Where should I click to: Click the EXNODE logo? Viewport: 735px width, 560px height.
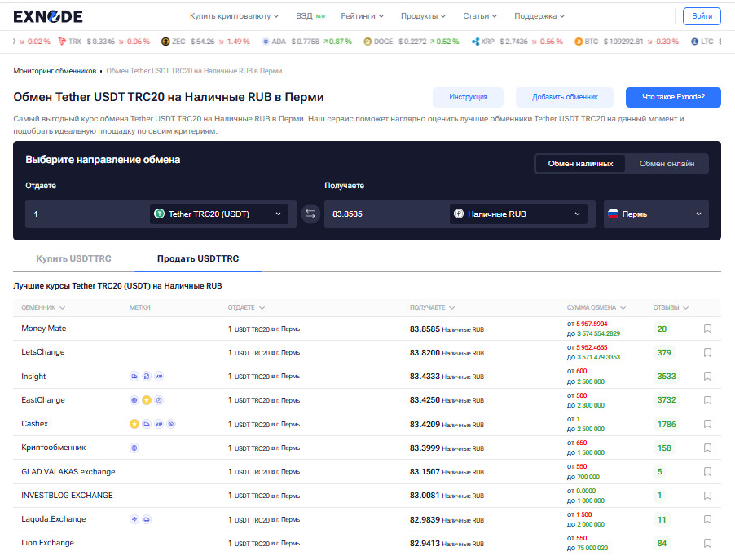click(x=47, y=16)
